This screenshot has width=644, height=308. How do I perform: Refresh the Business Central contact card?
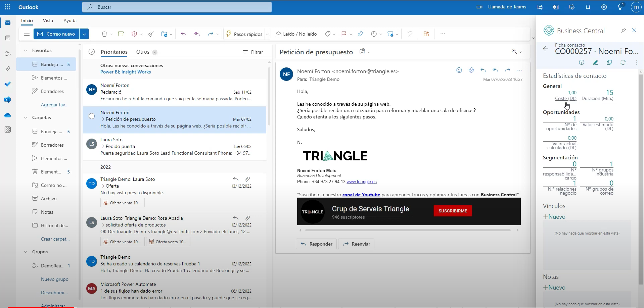point(623,62)
